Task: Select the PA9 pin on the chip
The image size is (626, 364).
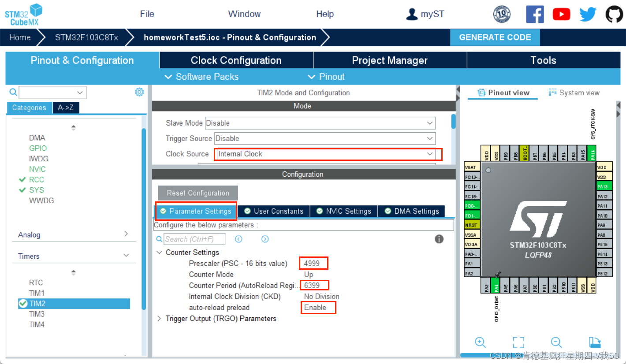Action: click(x=604, y=225)
